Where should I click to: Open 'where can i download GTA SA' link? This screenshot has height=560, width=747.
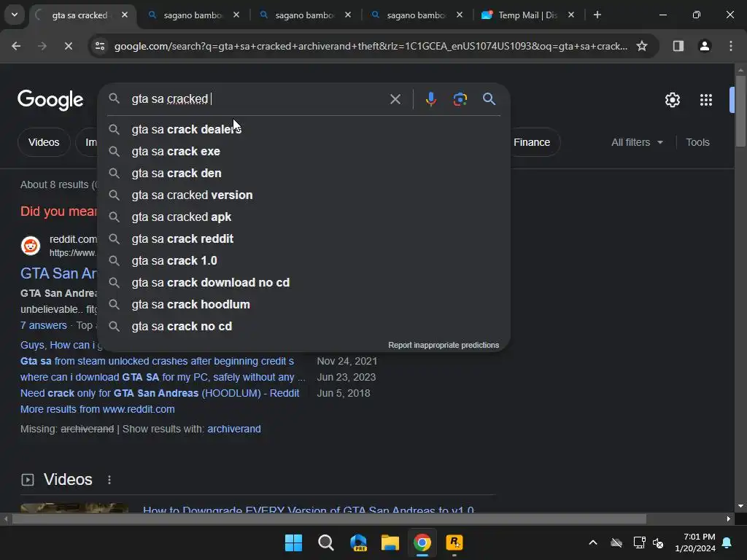[163, 377]
